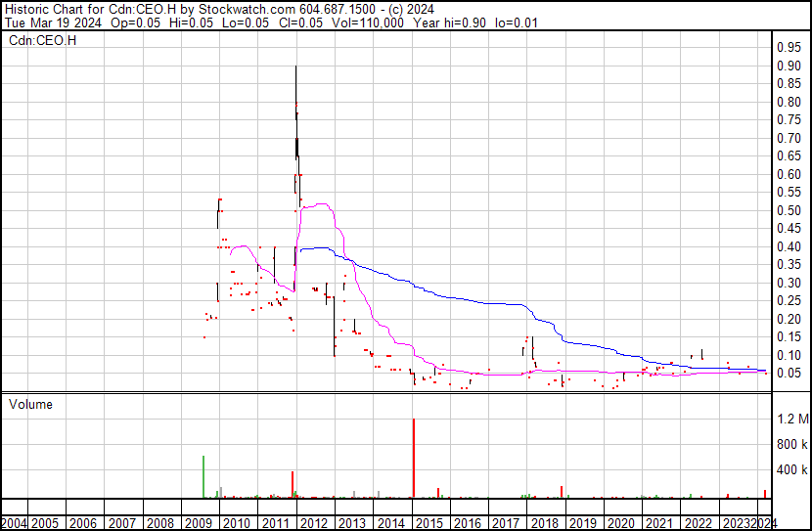Click the 1.2 M volume axis value
The height and width of the screenshot is (531, 812).
[x=792, y=419]
